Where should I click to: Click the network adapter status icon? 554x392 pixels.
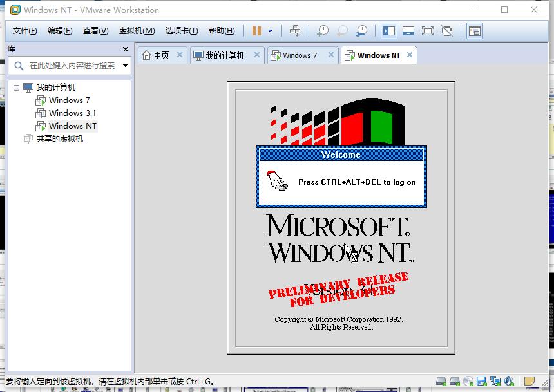point(495,381)
